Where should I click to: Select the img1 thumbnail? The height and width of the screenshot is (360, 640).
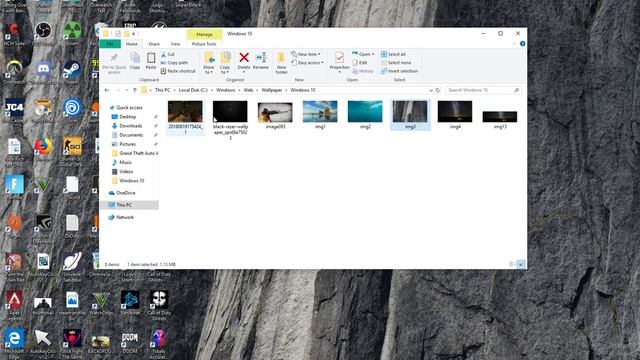320,111
